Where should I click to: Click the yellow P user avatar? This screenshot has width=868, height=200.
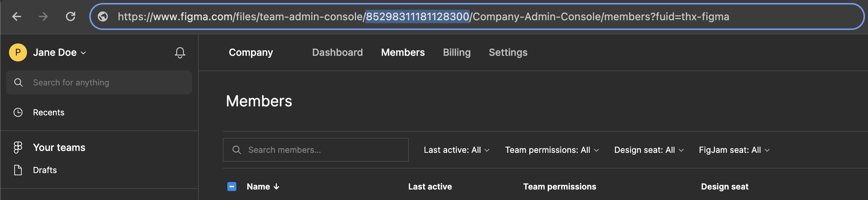click(x=18, y=52)
